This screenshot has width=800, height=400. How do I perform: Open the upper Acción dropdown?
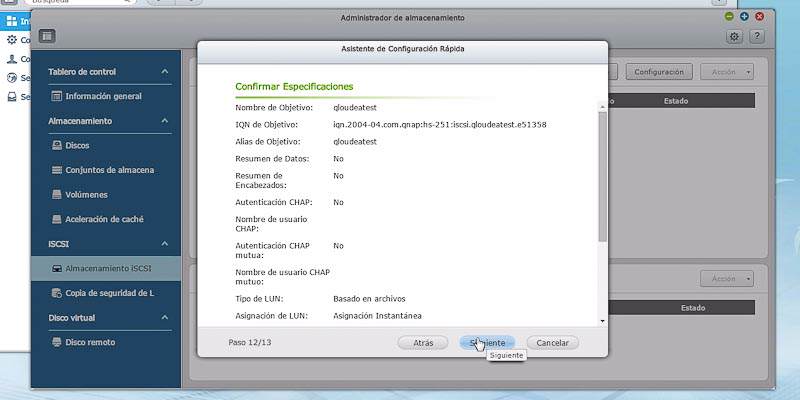pyautogui.click(x=727, y=72)
